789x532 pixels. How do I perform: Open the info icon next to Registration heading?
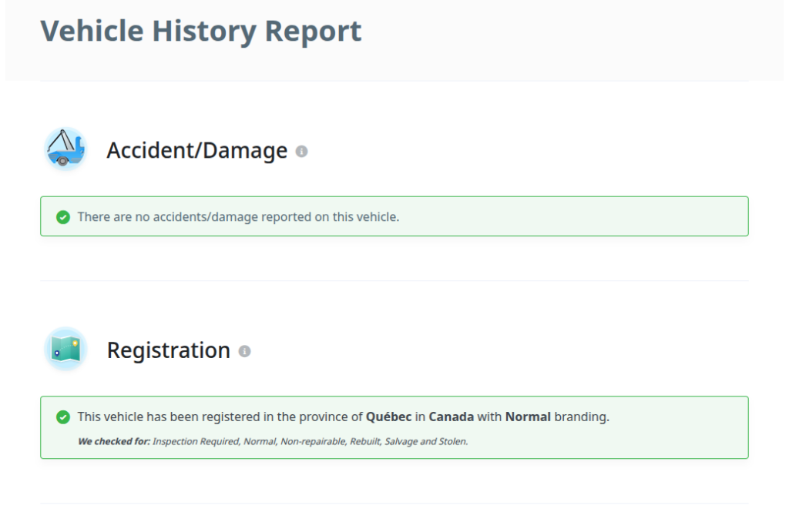[245, 351]
